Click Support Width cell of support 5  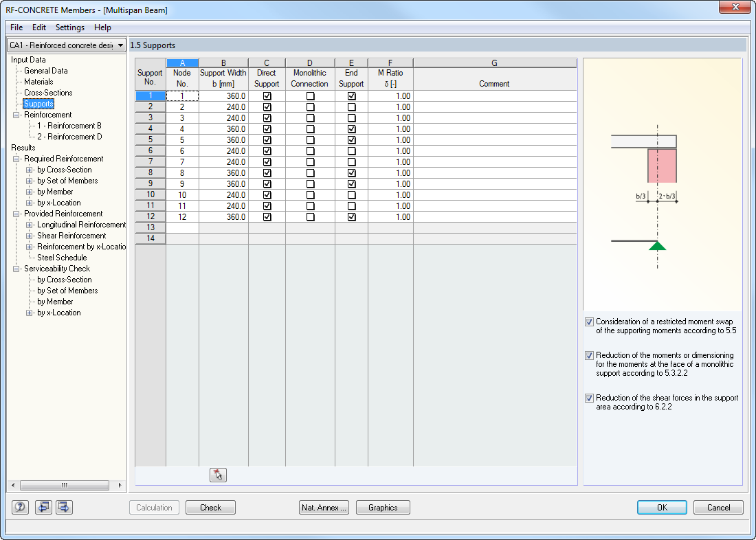(x=224, y=140)
